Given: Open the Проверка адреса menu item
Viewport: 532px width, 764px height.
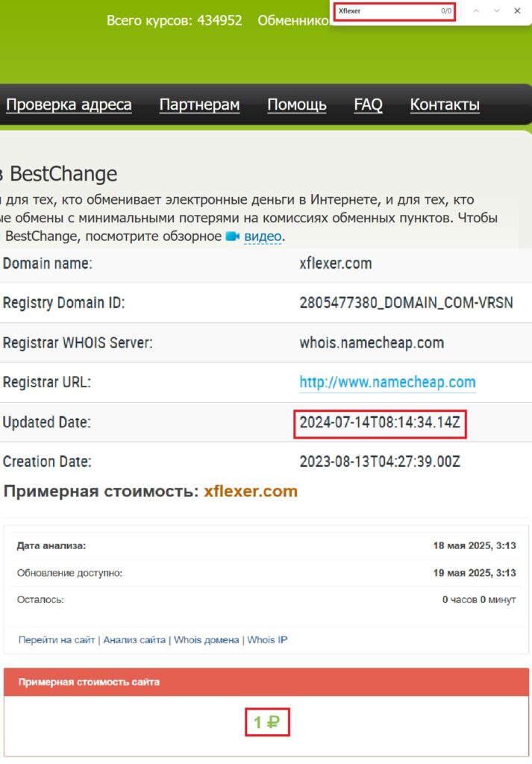Looking at the screenshot, I should tap(69, 104).
